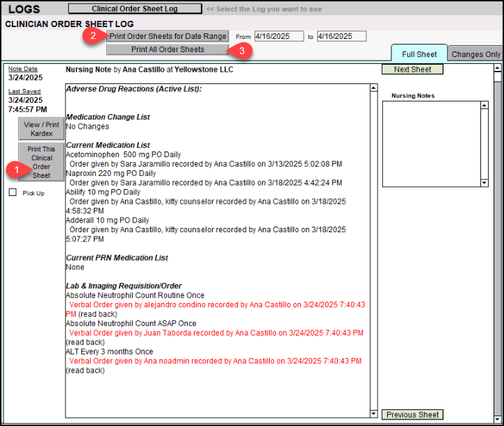Open the Changes Only tab

(x=475, y=54)
